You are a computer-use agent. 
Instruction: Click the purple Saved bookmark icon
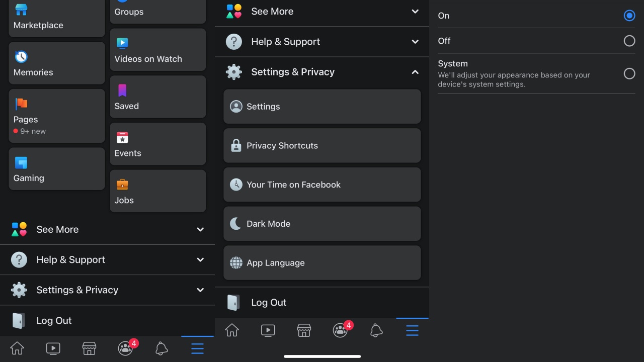122,90
